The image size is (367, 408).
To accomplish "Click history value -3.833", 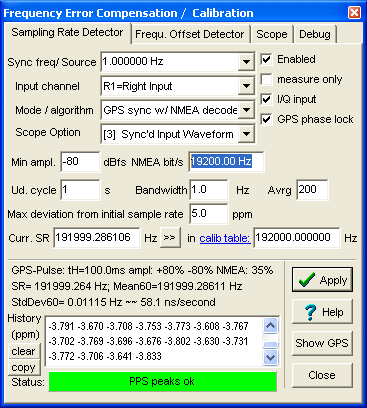I will click(x=148, y=356).
